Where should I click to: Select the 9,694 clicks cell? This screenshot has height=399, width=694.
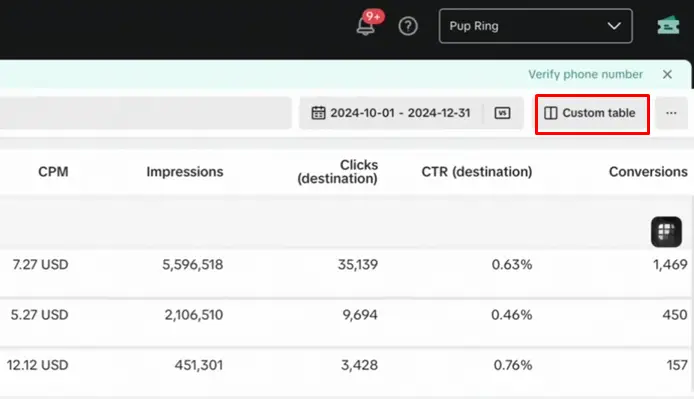(360, 315)
